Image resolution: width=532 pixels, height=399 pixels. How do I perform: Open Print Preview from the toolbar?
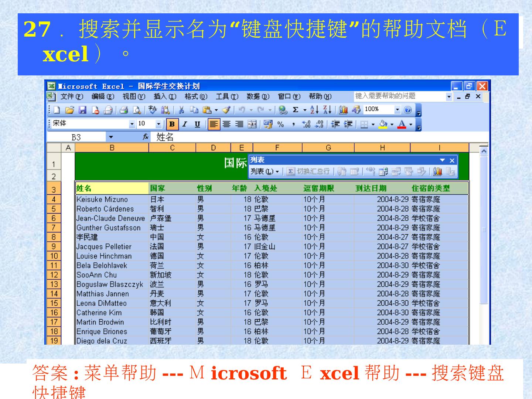[136, 110]
